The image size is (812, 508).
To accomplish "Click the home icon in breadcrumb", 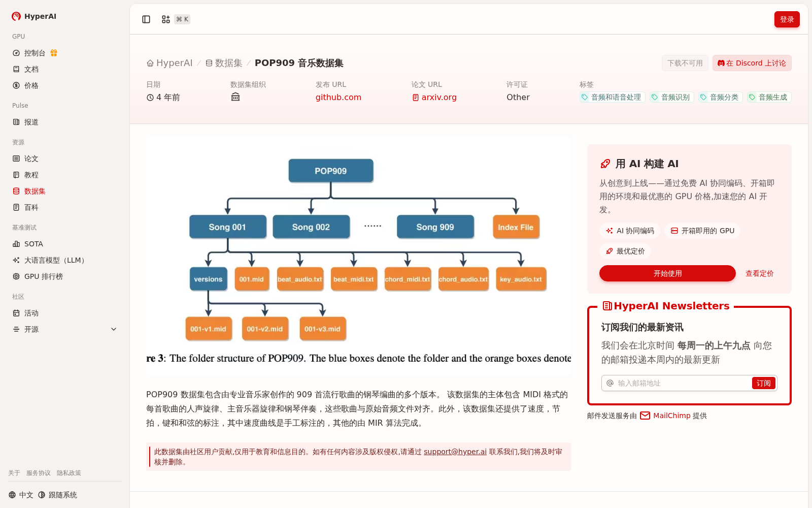I will (150, 63).
